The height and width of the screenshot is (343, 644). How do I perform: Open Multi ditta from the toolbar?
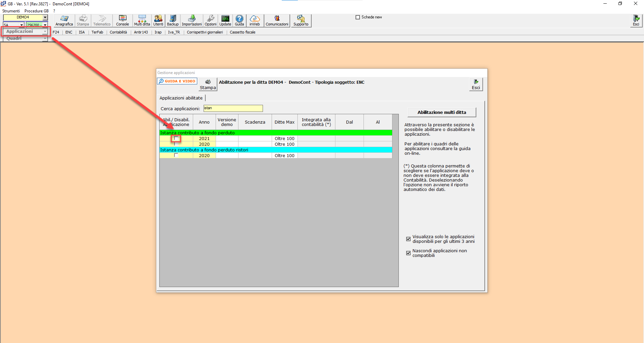tap(142, 20)
